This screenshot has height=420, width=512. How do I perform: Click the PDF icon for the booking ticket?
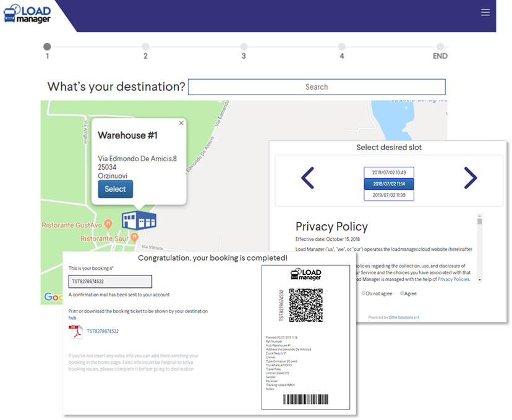(x=75, y=332)
